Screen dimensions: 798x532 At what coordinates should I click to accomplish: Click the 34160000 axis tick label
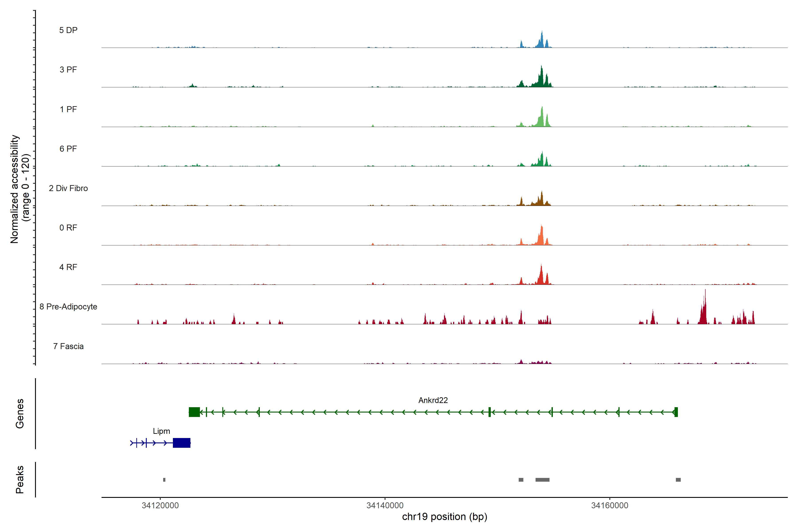(x=610, y=506)
